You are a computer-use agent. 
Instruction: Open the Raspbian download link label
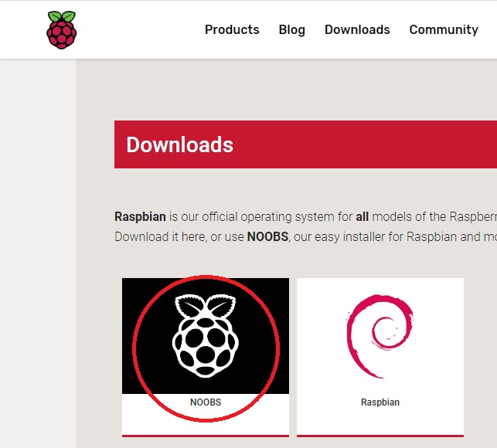click(x=380, y=402)
